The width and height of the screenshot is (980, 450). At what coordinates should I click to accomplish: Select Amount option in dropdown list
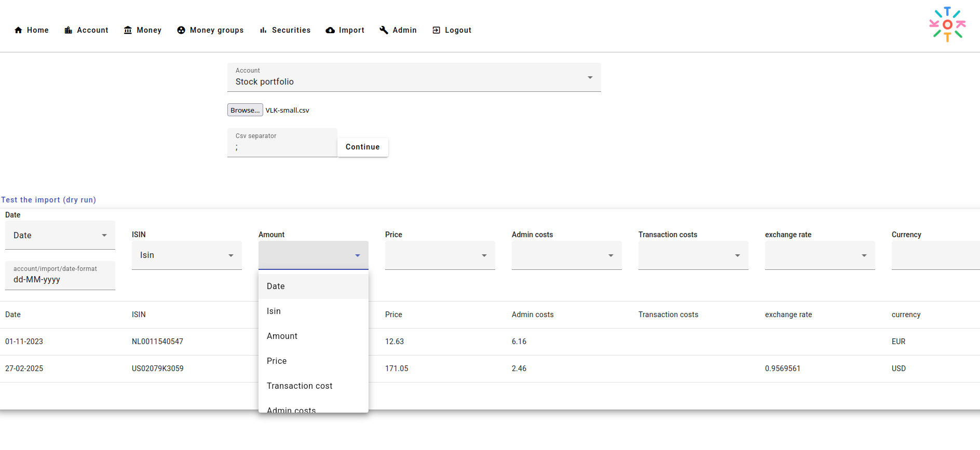314,336
